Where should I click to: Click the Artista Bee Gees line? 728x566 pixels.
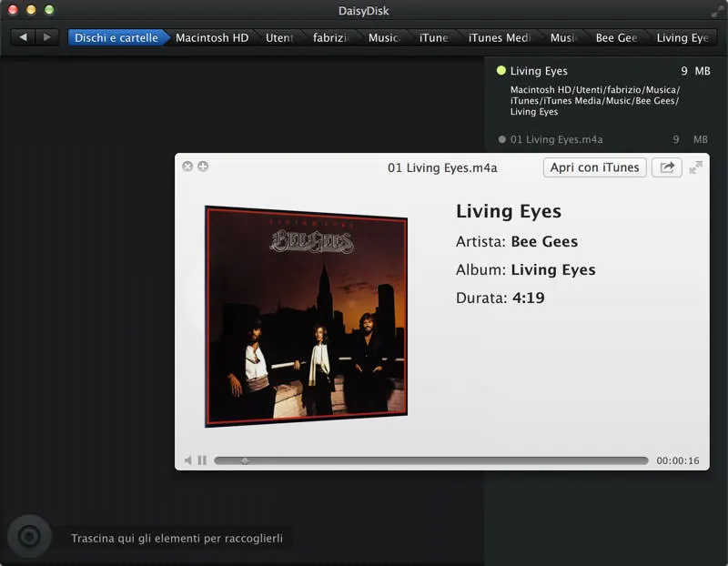[517, 241]
